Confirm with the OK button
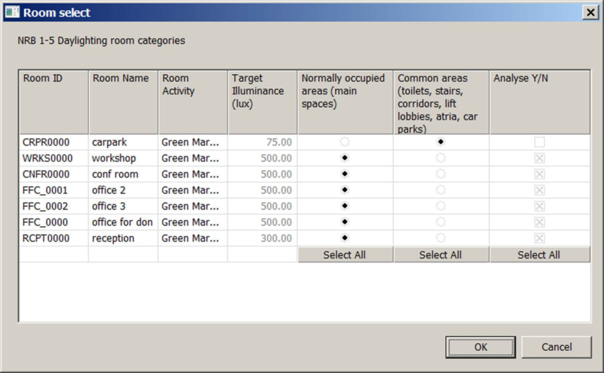Screen dimensions: 604x373 click(x=480, y=347)
